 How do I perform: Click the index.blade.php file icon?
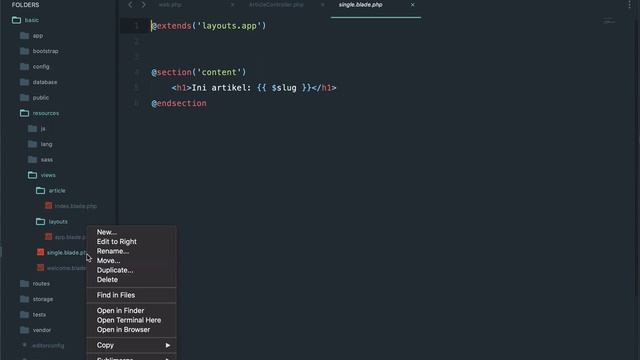pos(49,206)
